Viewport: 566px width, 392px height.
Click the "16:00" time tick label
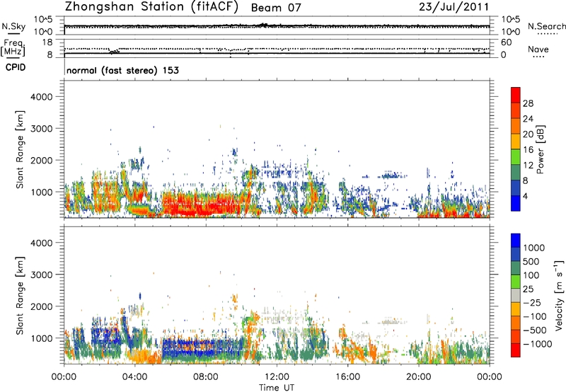coord(347,377)
